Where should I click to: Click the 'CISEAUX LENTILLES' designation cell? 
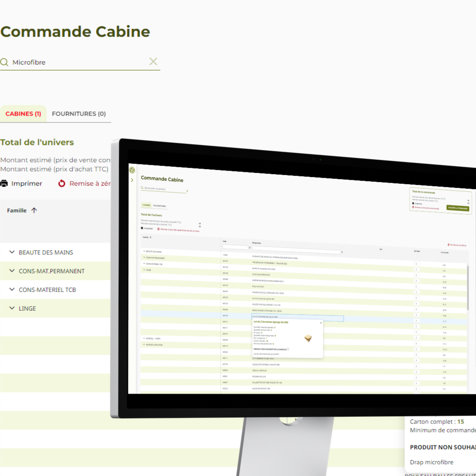point(259,370)
